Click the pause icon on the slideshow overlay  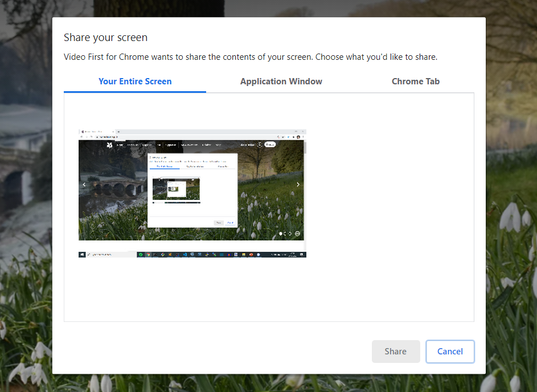point(297,233)
